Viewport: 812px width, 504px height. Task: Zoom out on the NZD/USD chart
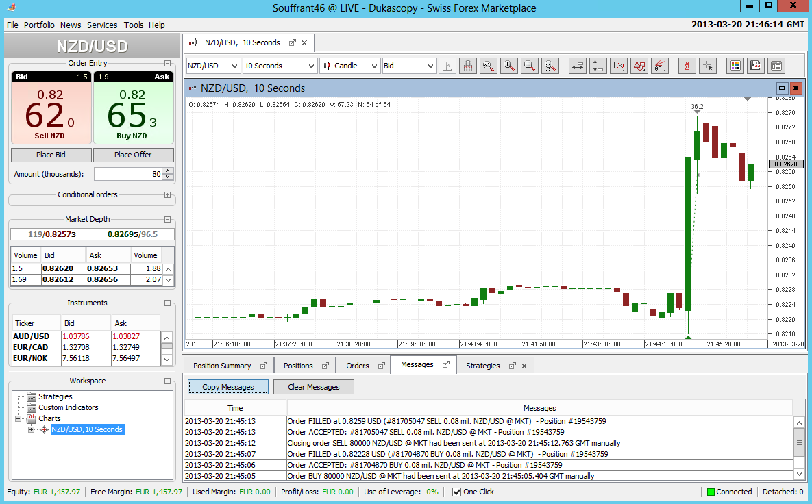click(529, 66)
